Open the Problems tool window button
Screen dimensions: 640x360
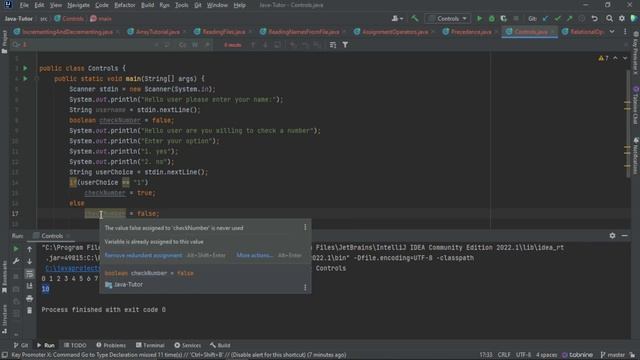111,345
